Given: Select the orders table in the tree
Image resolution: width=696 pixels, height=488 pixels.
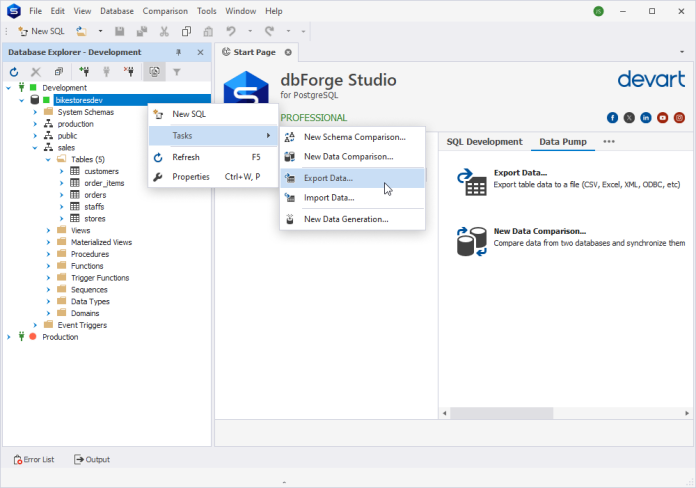Looking at the screenshot, I should click(x=95, y=195).
